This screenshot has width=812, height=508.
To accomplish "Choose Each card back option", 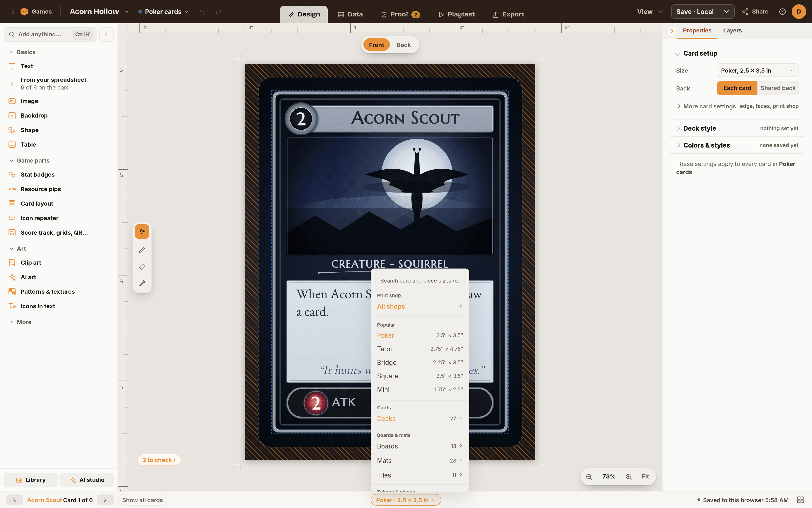I will (x=737, y=88).
